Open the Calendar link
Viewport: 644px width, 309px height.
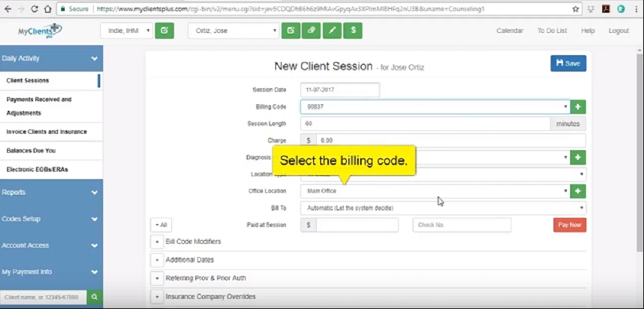pyautogui.click(x=509, y=30)
